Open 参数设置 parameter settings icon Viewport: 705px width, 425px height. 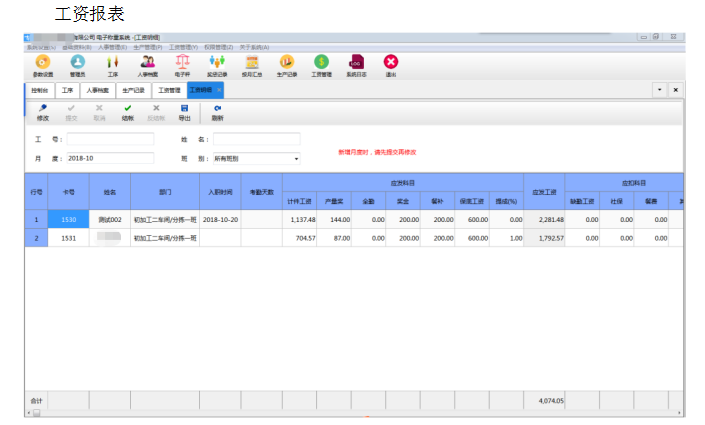tap(43, 65)
